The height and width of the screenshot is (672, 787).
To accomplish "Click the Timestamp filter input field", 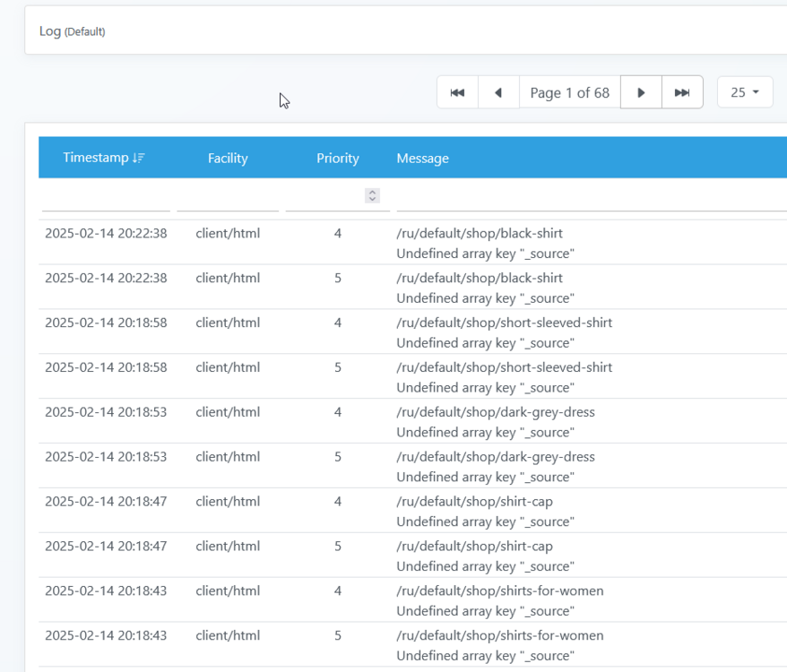I will click(x=105, y=195).
